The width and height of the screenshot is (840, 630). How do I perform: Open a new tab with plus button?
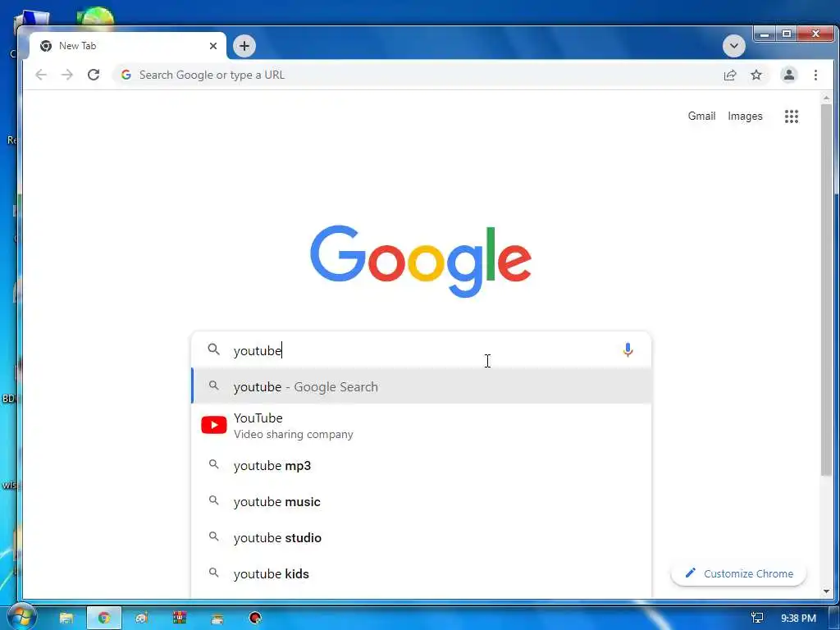pyautogui.click(x=244, y=46)
